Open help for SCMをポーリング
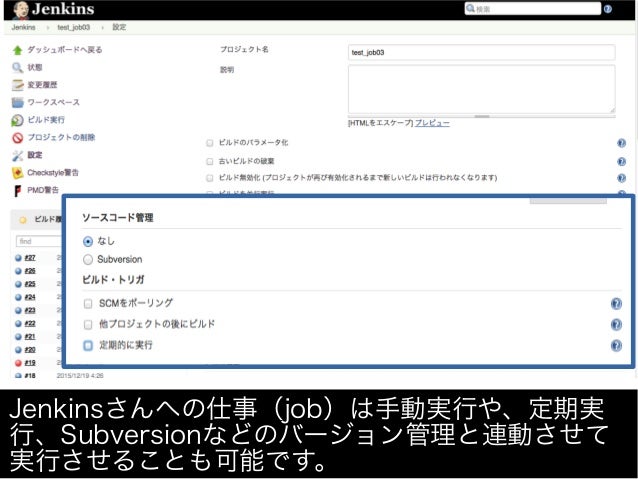The image size is (638, 479). [x=616, y=304]
